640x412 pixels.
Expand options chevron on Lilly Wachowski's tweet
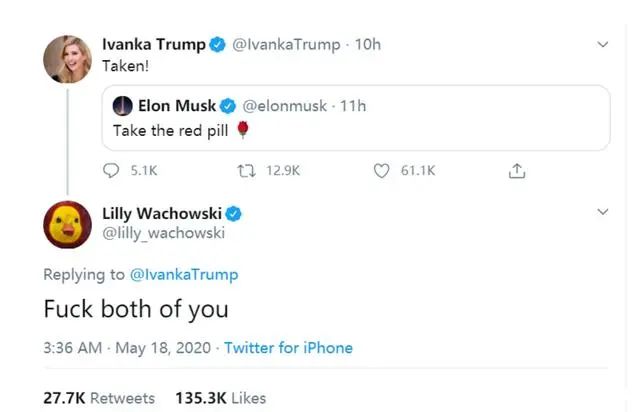coord(602,212)
